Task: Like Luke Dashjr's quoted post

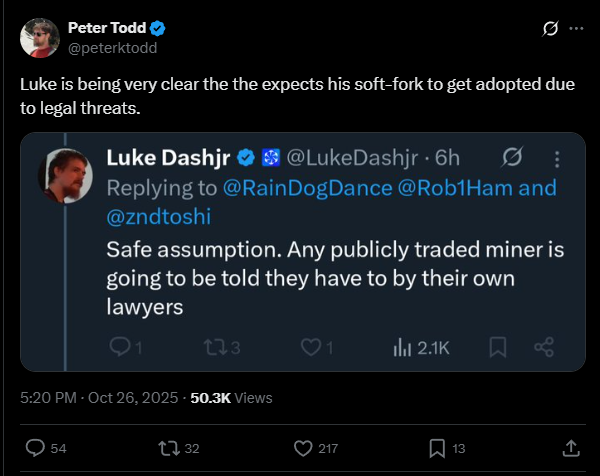Action: coord(310,347)
